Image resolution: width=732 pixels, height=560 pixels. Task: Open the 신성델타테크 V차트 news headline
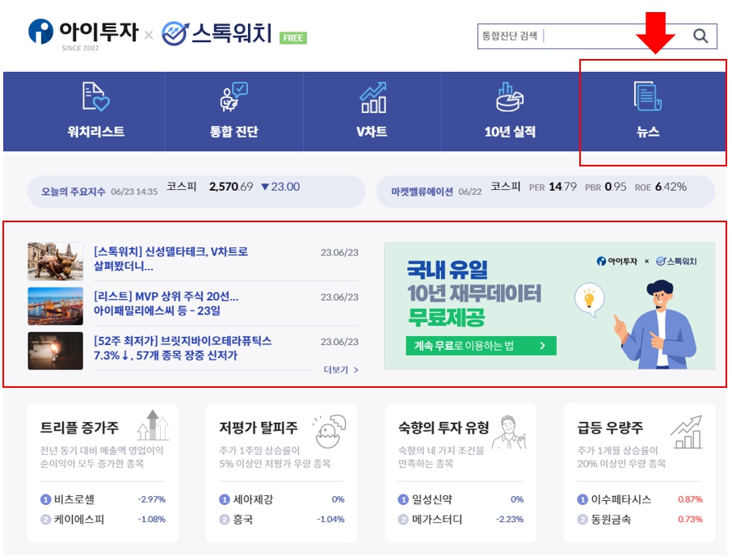(170, 259)
